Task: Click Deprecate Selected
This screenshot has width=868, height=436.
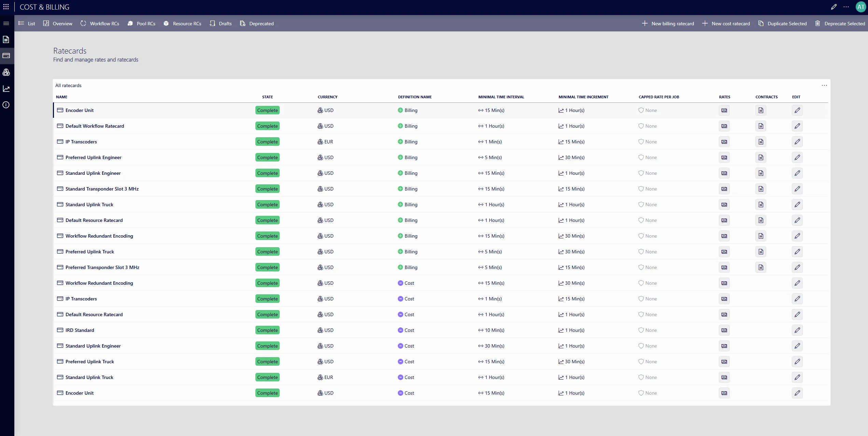Action: tap(840, 24)
